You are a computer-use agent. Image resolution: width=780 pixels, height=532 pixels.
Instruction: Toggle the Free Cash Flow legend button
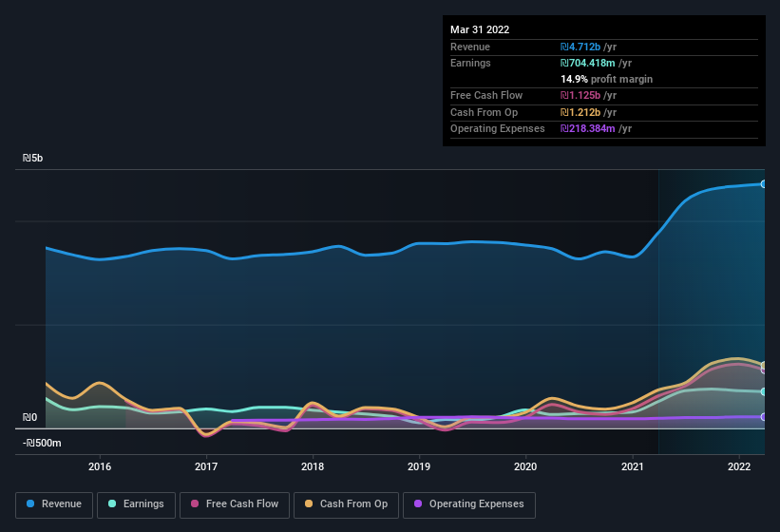[x=235, y=504]
